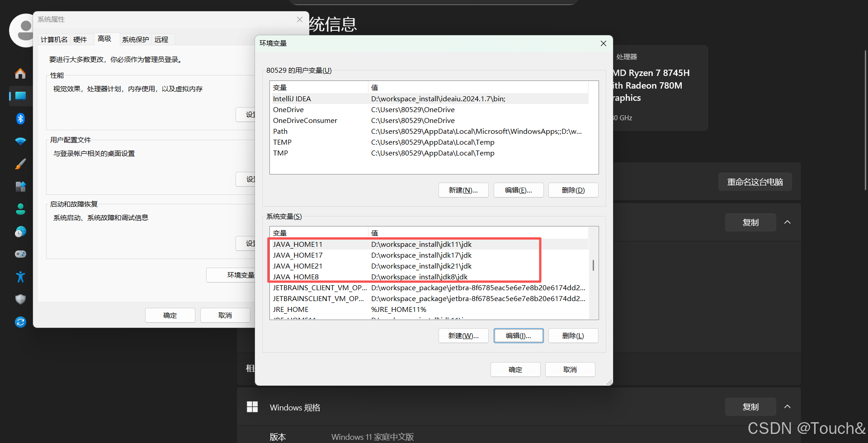This screenshot has width=868, height=443.
Task: Click 新建(N)... for user variables
Action: click(x=463, y=190)
